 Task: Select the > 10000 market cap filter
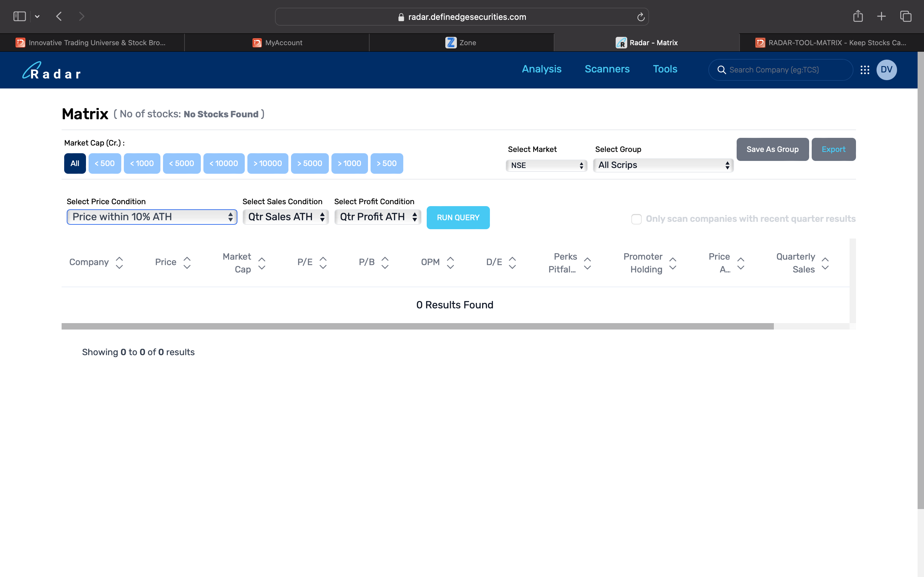point(268,163)
